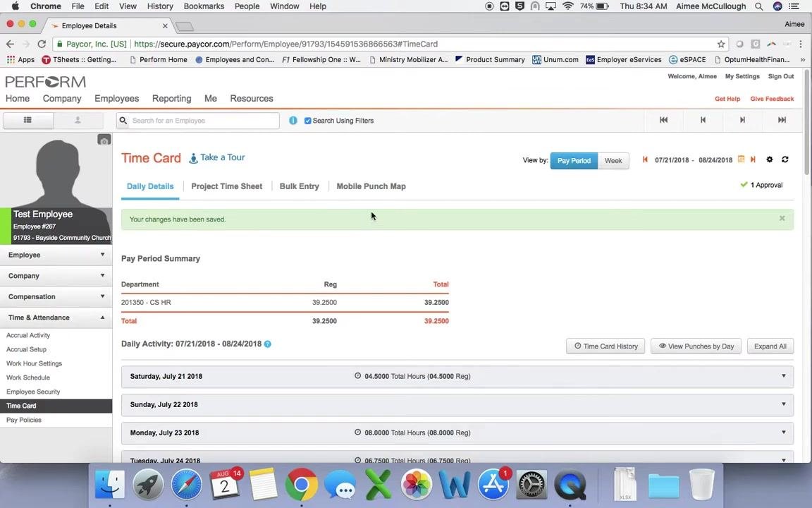Switch to the list view icon
Image resolution: width=812 pixels, height=508 pixels.
(28, 120)
